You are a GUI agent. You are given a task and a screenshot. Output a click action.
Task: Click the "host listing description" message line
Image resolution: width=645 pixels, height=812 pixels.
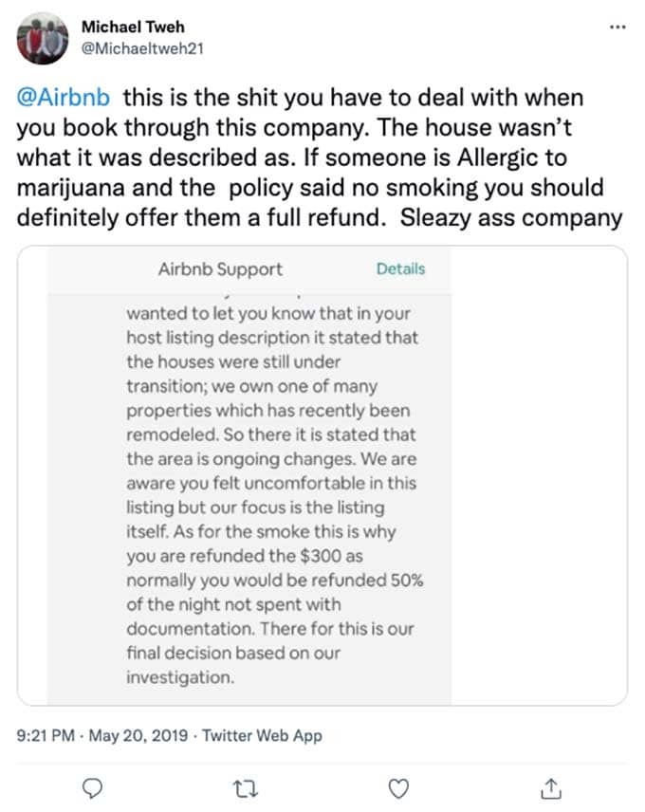coord(272,338)
